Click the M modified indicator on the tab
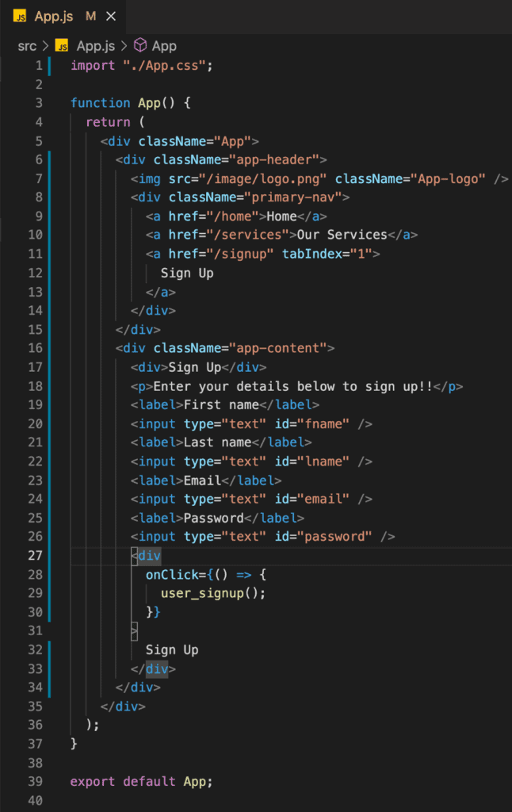Screen dimensions: 512x812 (x=90, y=17)
